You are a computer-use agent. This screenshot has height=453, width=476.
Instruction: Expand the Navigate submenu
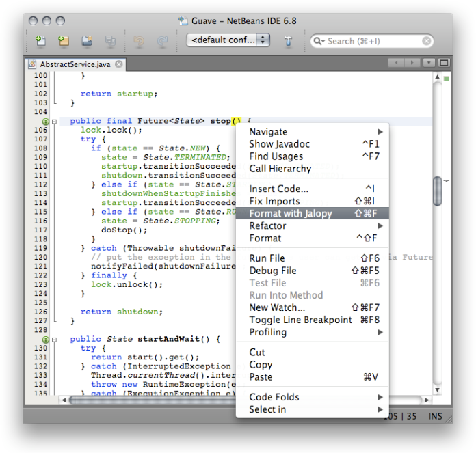pos(313,132)
